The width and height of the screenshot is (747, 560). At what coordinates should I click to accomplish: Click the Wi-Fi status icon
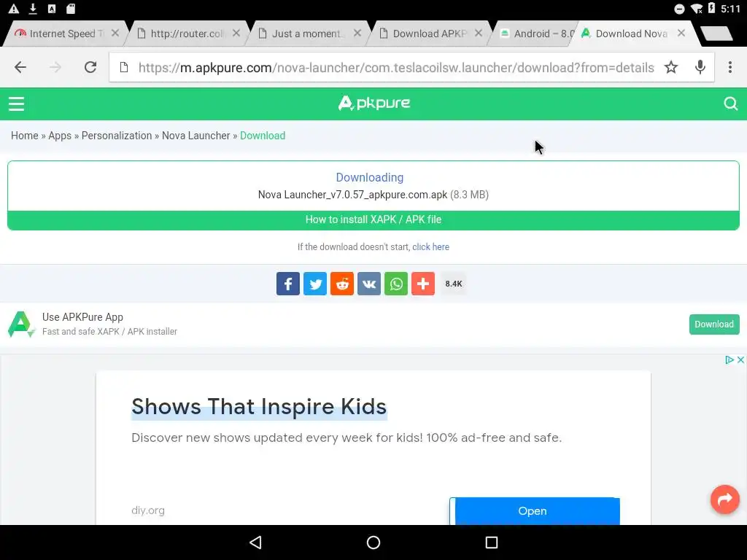coord(697,9)
